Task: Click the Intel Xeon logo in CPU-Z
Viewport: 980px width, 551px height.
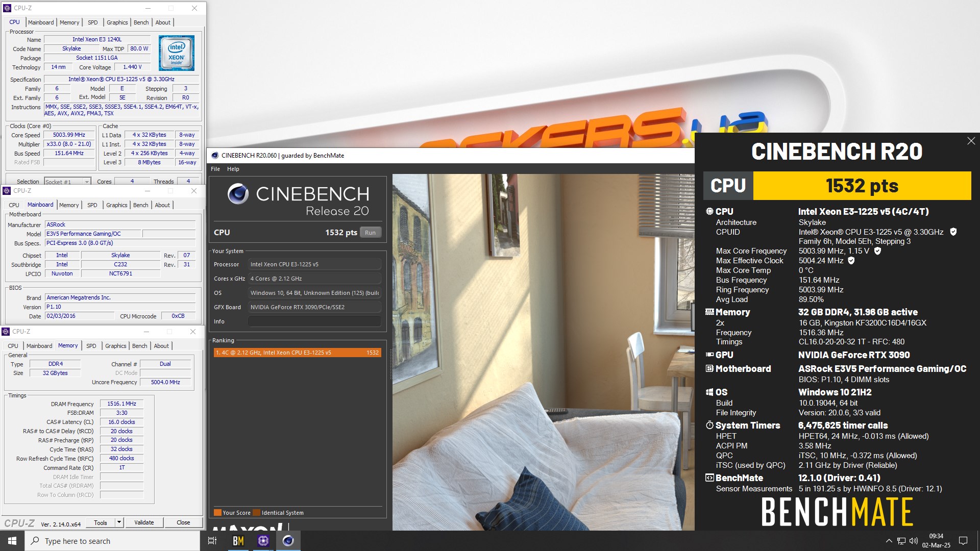Action: 177,53
